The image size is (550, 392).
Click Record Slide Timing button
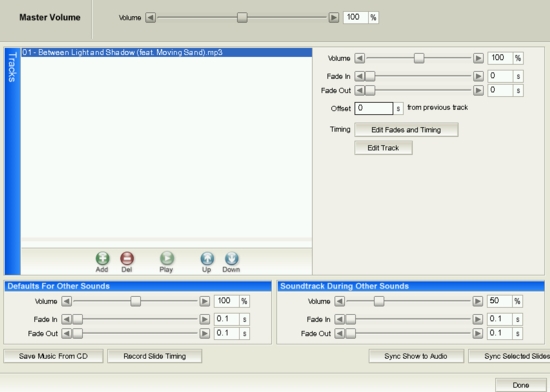point(155,356)
